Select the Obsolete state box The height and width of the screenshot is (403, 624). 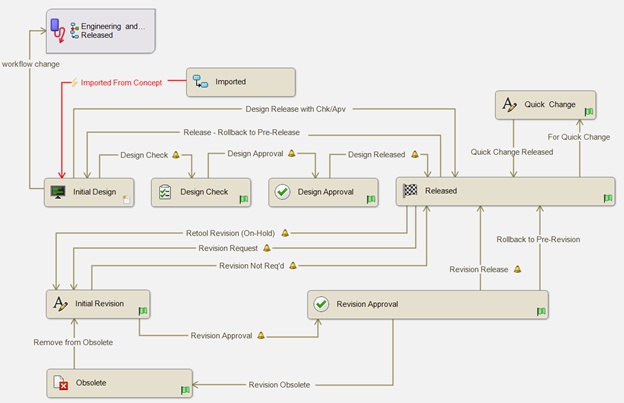pos(119,383)
